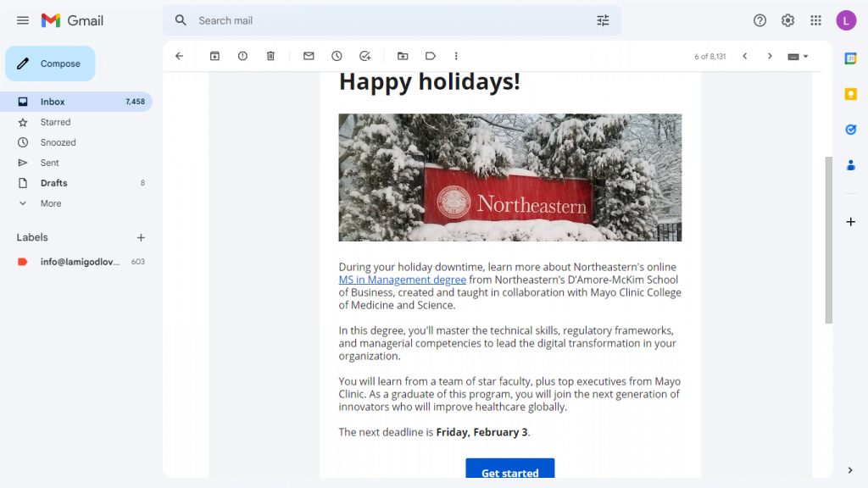Open the Move to folder icon
The height and width of the screenshot is (488, 868).
coord(403,56)
